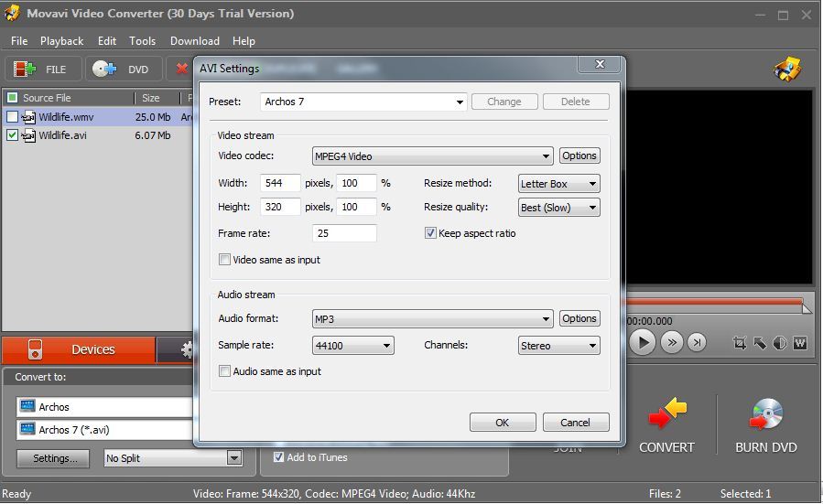Viewport: 823px width, 504px height.
Task: Click the video codec Options button
Action: coord(579,155)
